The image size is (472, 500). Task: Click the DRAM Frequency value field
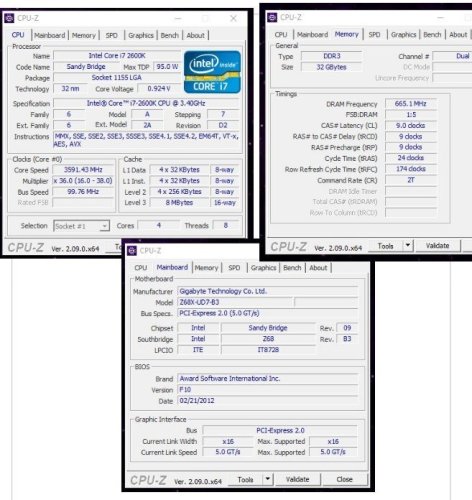point(411,104)
